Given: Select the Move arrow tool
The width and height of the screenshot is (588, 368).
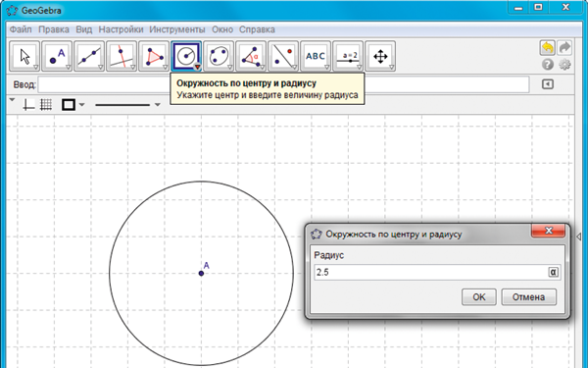Looking at the screenshot, I should point(24,56).
